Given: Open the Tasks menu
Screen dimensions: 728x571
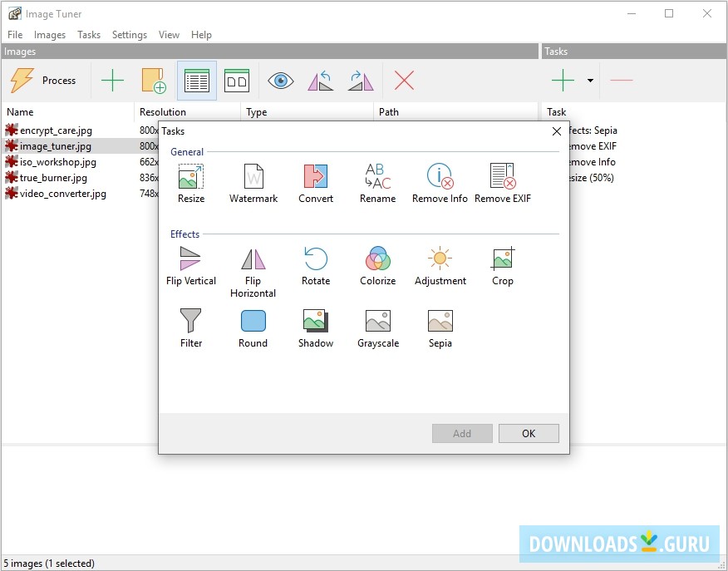Looking at the screenshot, I should click(89, 35).
